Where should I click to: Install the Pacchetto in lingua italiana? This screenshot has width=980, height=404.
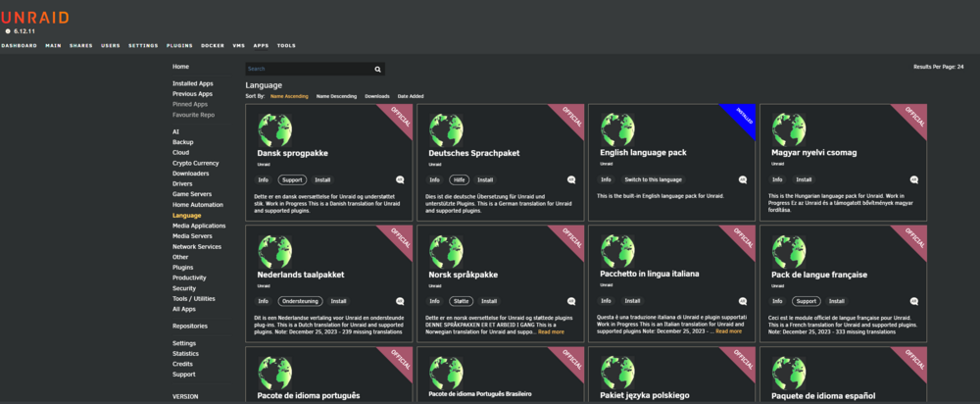632,301
